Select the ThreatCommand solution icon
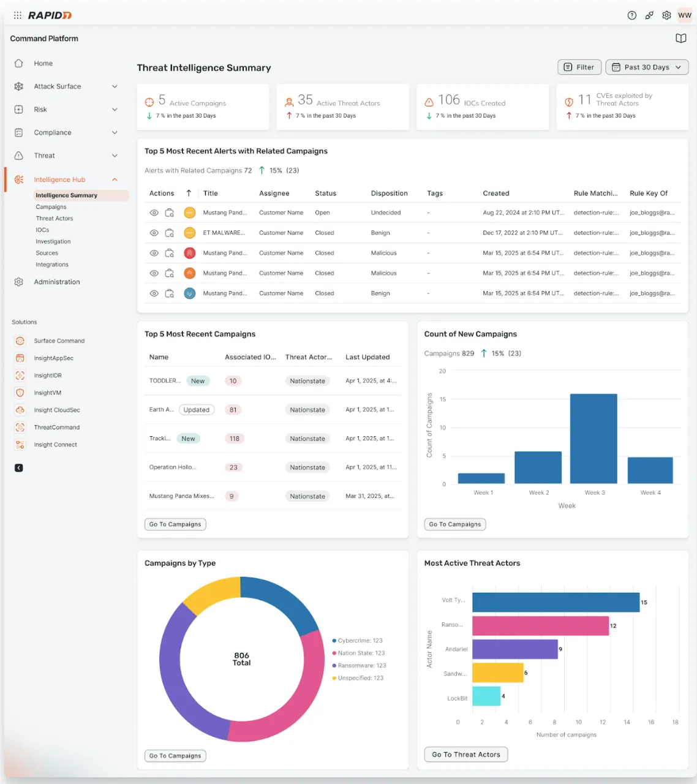This screenshot has height=784, width=697. click(x=20, y=427)
